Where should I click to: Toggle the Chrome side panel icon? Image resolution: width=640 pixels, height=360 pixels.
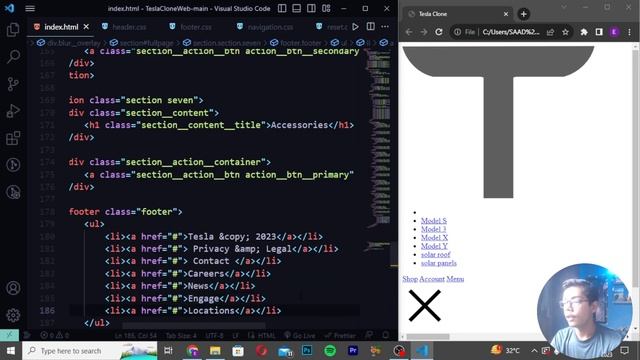(599, 32)
